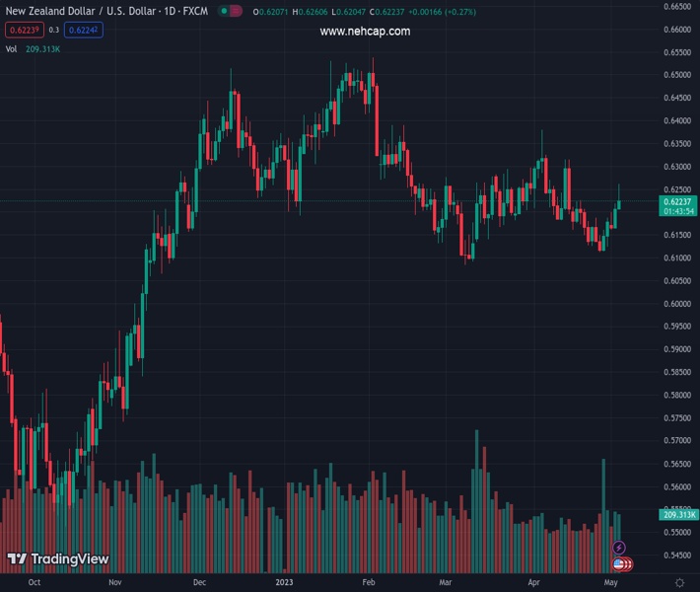Click the current price label 0.62237 on axis
Image resolution: width=700 pixels, height=592 pixels.
(679, 201)
